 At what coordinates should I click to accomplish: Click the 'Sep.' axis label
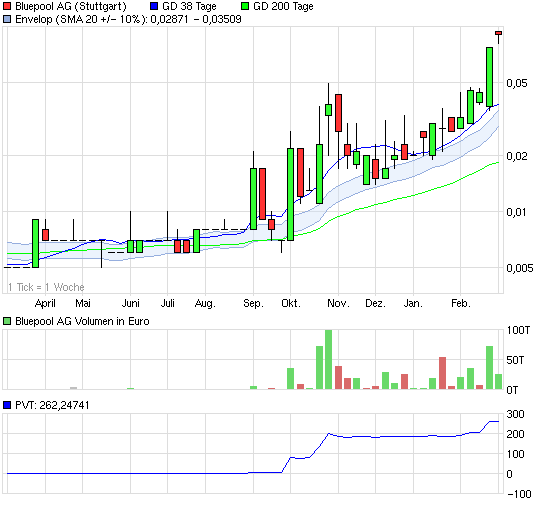coord(253,304)
